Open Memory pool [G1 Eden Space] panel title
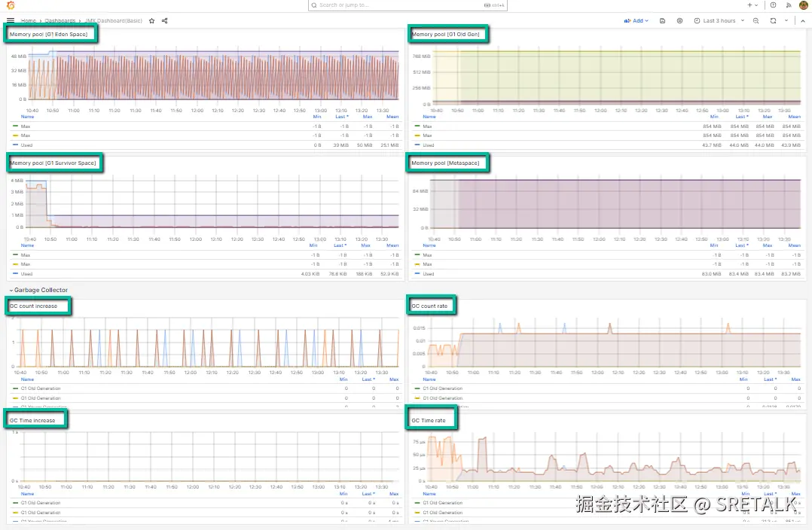This screenshot has height=530, width=812. pyautogui.click(x=49, y=34)
